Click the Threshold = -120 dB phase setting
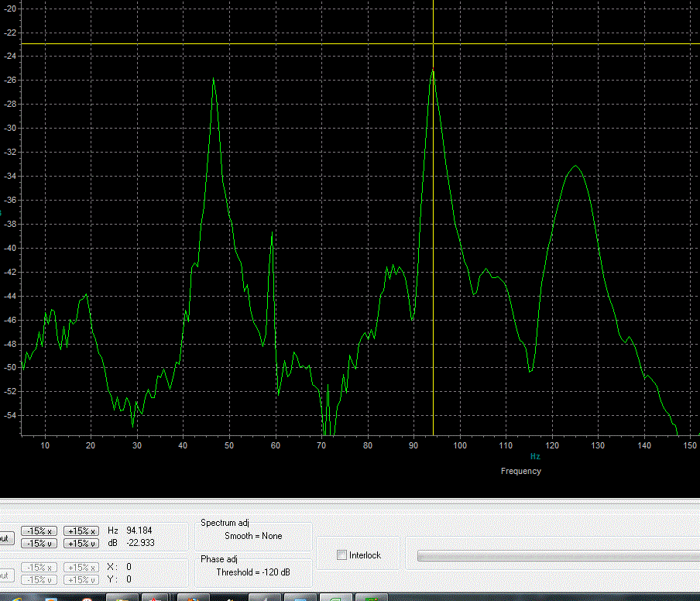Screen dimensions: 700x601 [x=253, y=572]
